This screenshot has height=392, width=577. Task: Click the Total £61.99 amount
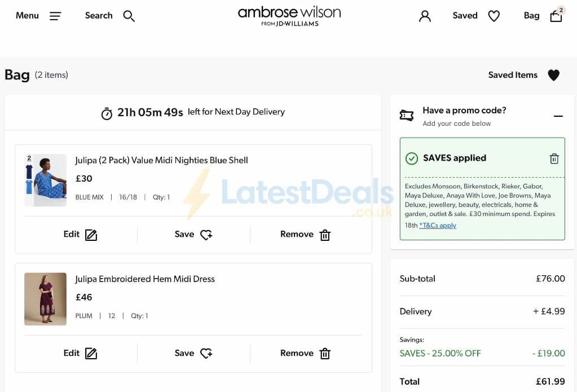[x=550, y=382]
